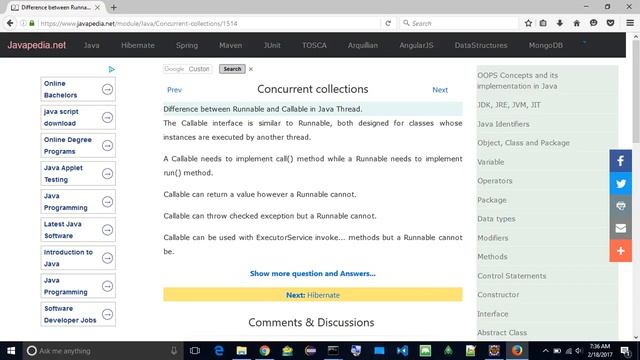Open the Action Center notifications icon
Viewport: 640px width, 360px height.
625,351
